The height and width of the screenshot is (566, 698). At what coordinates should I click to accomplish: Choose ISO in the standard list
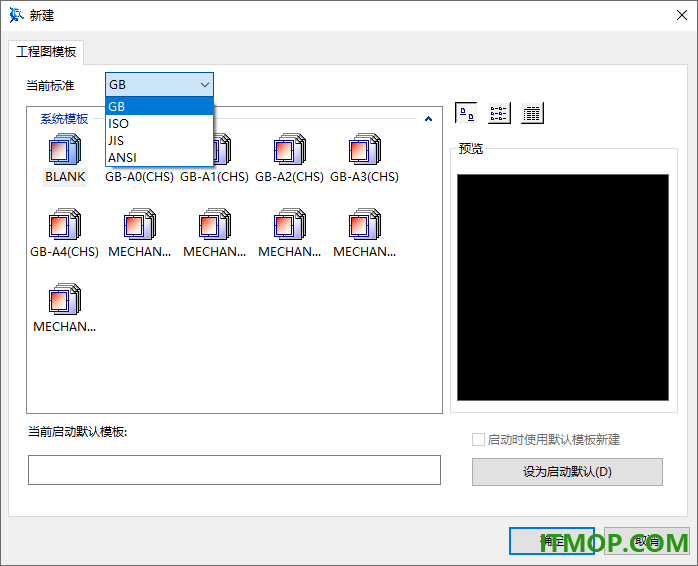pos(159,123)
